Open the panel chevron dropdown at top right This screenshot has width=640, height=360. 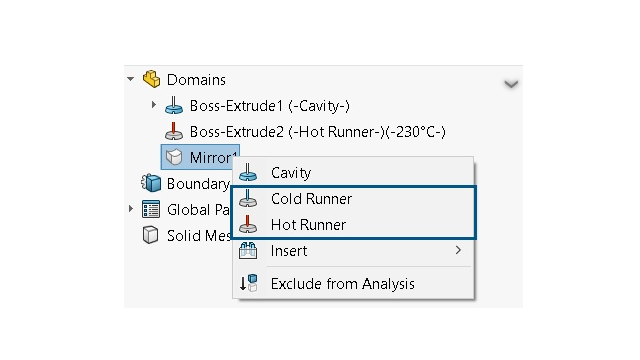tap(511, 84)
